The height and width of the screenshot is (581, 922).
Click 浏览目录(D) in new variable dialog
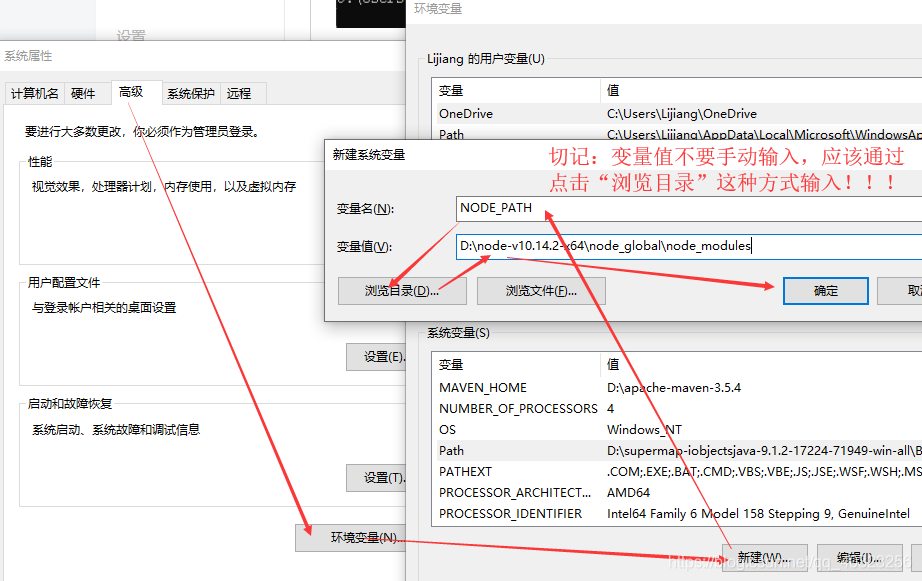(402, 291)
